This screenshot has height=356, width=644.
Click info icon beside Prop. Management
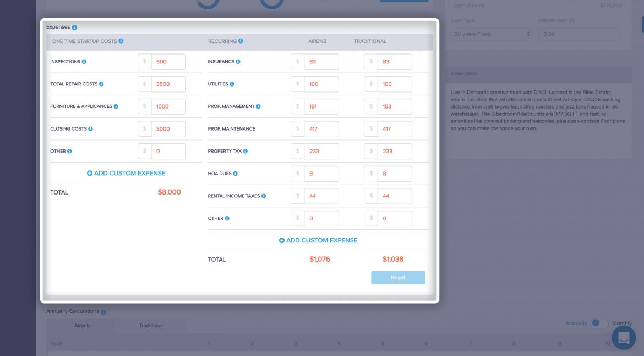258,106
